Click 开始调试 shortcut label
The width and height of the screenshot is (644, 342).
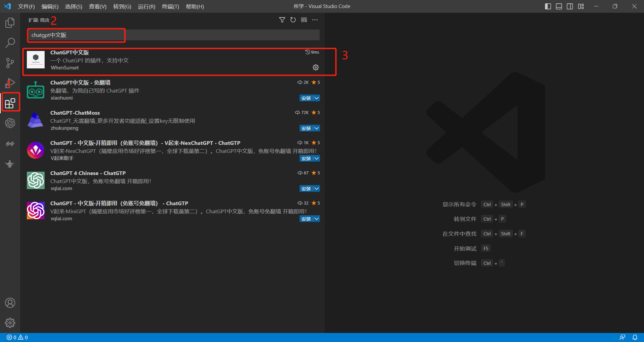(465, 248)
